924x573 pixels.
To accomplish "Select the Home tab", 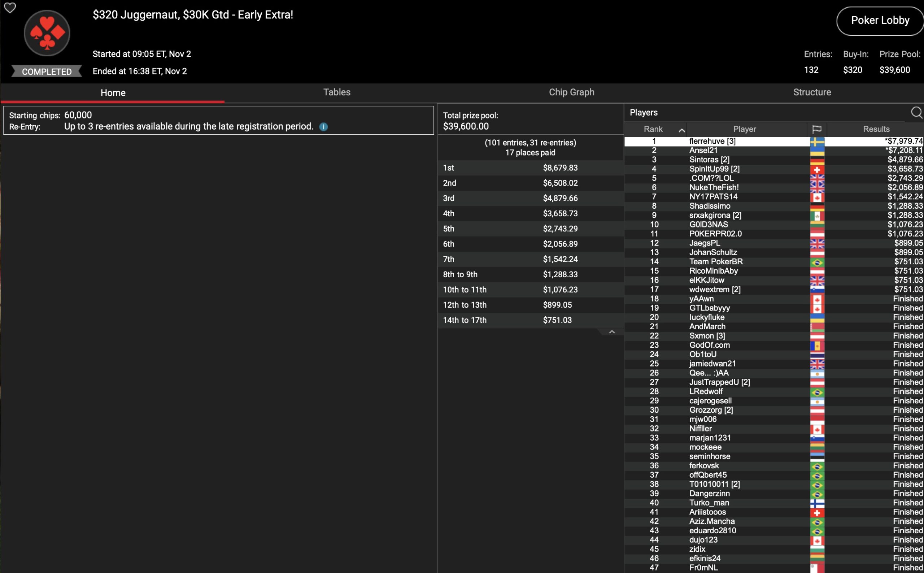I will (113, 93).
